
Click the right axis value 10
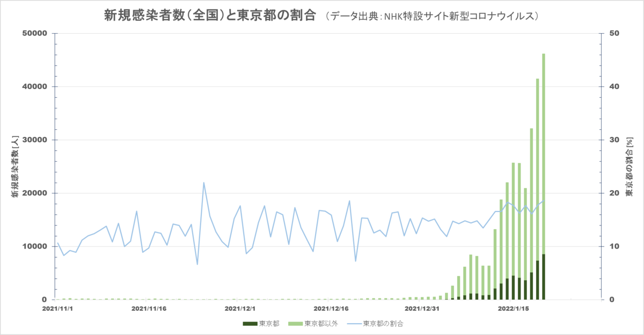pos(614,246)
